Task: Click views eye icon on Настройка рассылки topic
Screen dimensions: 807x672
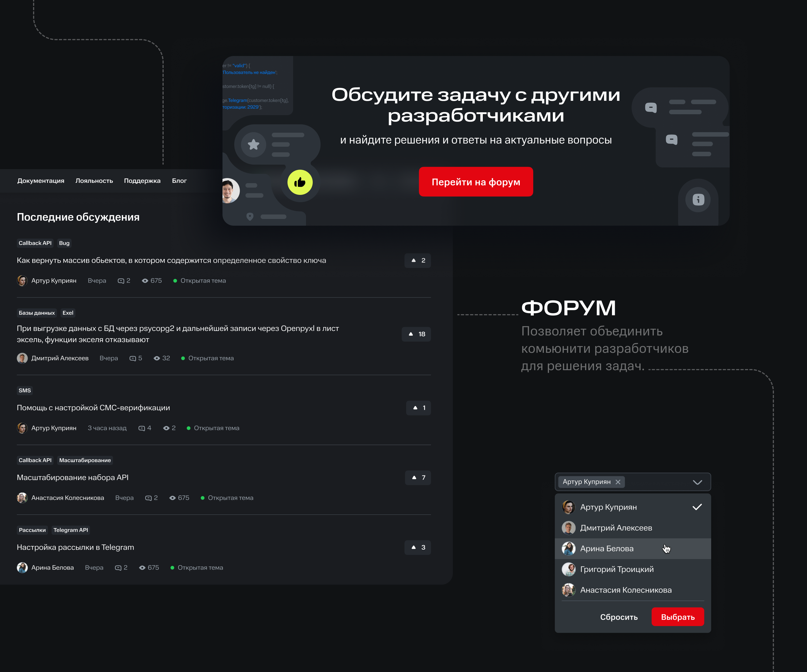Action: 142,568
